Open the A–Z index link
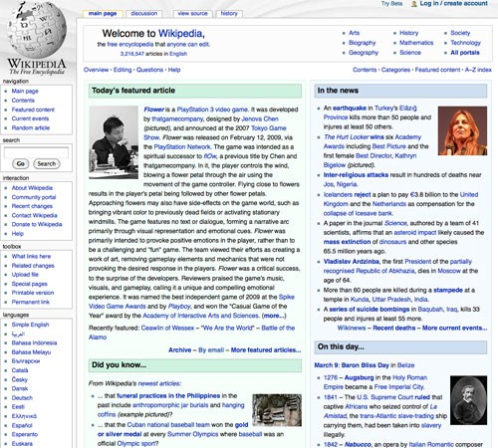The height and width of the screenshot is (448, 498). point(478,70)
